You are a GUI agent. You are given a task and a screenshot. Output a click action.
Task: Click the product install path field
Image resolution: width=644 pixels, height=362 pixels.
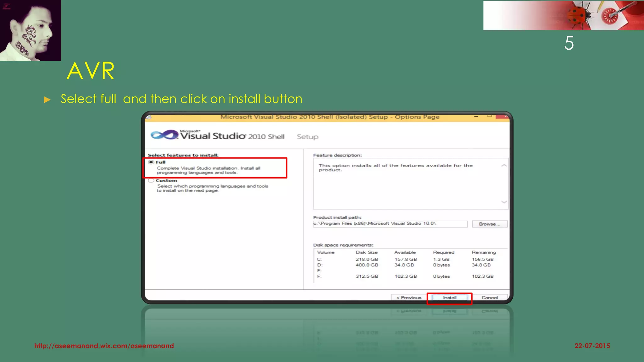390,224
